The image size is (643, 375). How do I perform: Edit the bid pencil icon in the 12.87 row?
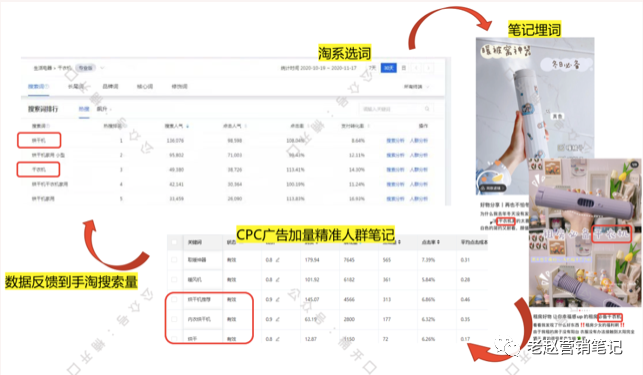[x=277, y=339]
